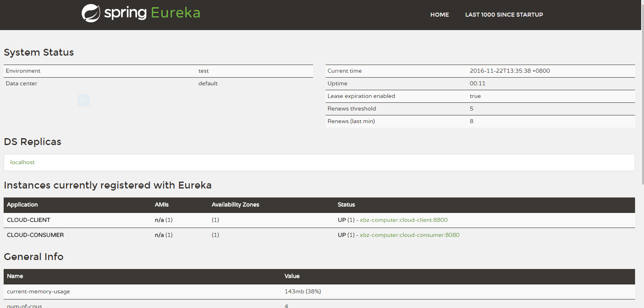Select the memory value 143mb (38%)

pos(303,291)
